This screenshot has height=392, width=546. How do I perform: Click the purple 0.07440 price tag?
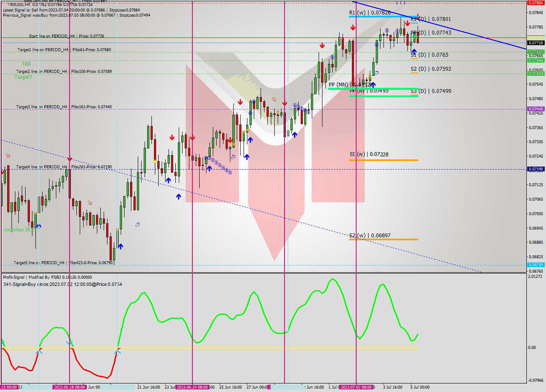(536, 109)
